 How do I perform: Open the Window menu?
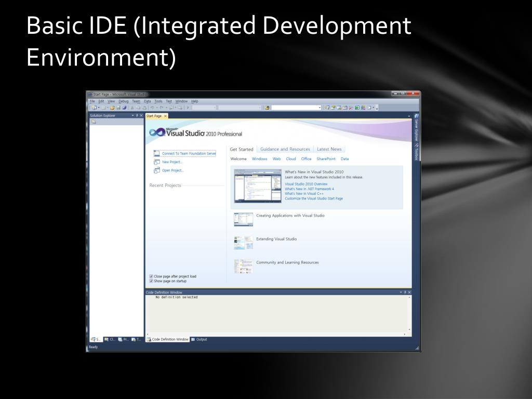(x=181, y=101)
